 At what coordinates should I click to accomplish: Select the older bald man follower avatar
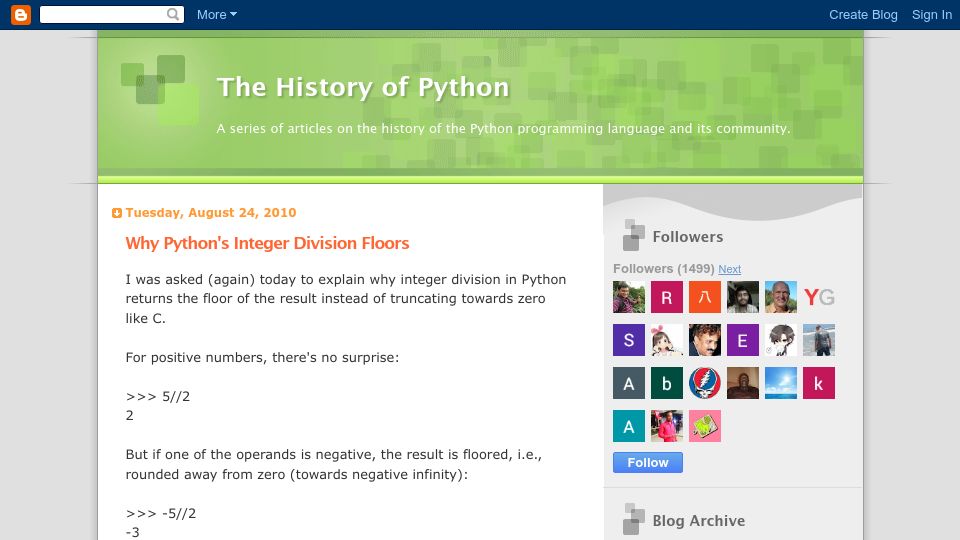(x=781, y=297)
